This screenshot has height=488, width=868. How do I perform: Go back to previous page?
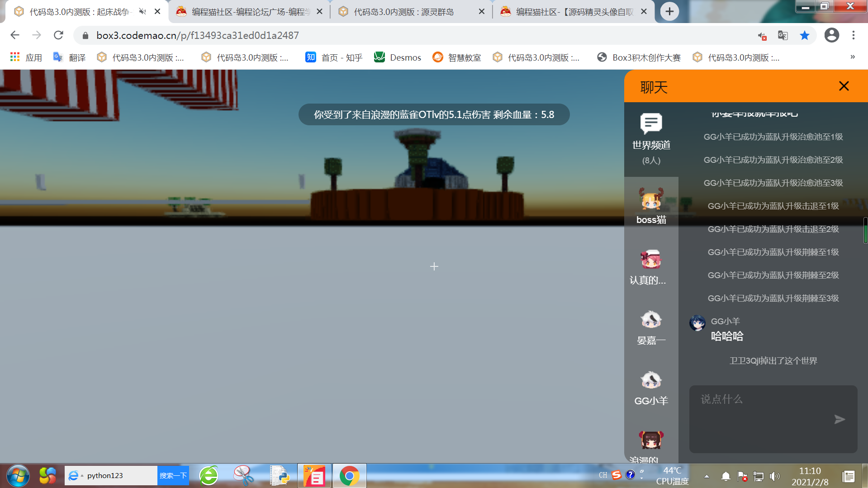tap(15, 35)
